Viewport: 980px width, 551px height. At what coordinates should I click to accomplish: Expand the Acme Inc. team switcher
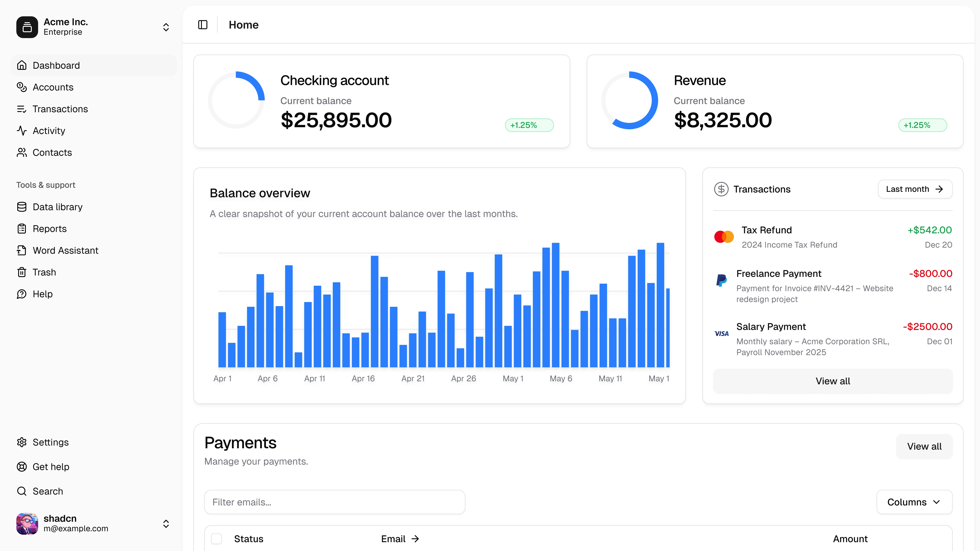pos(166,27)
